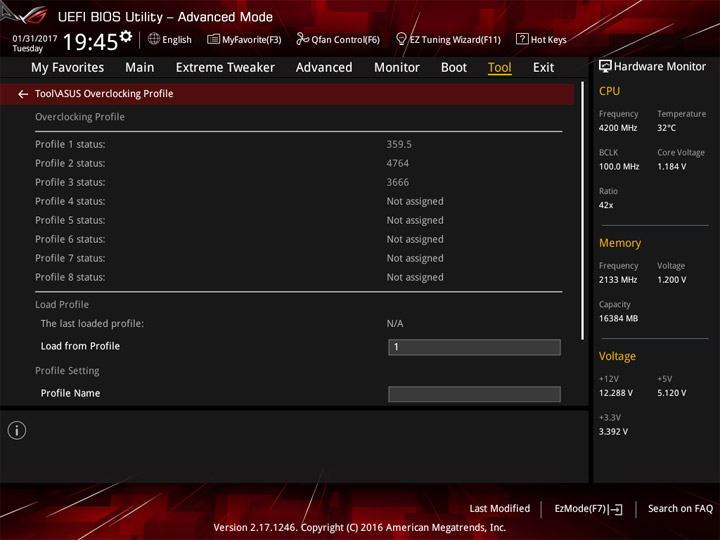Open the clock settings gear icon
The image size is (720, 540).
(126, 37)
